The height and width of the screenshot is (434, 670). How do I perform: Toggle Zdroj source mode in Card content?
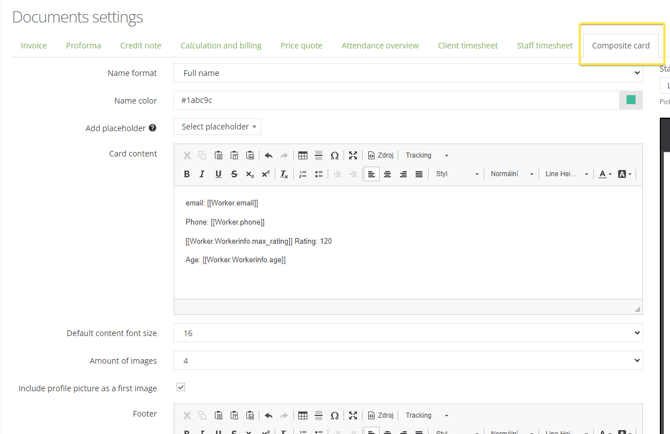380,155
